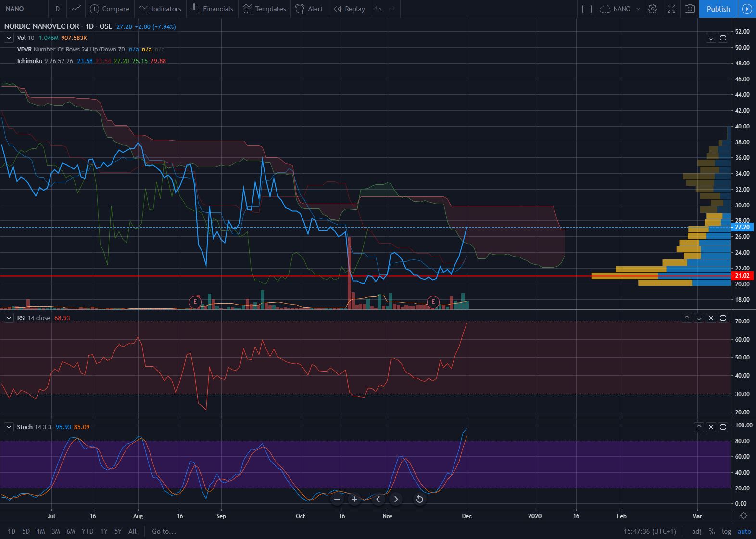Click the RSI 14 close legend
The width and height of the screenshot is (756, 539).
34,318
